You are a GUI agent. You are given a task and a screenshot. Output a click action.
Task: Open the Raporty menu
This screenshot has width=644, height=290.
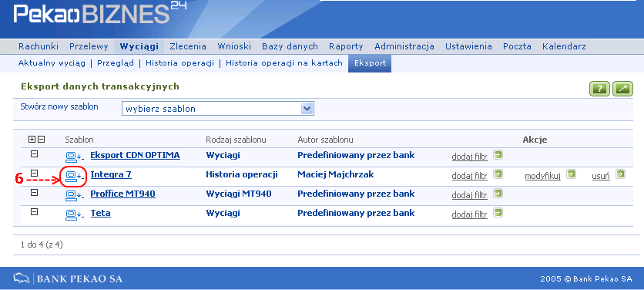[346, 46]
